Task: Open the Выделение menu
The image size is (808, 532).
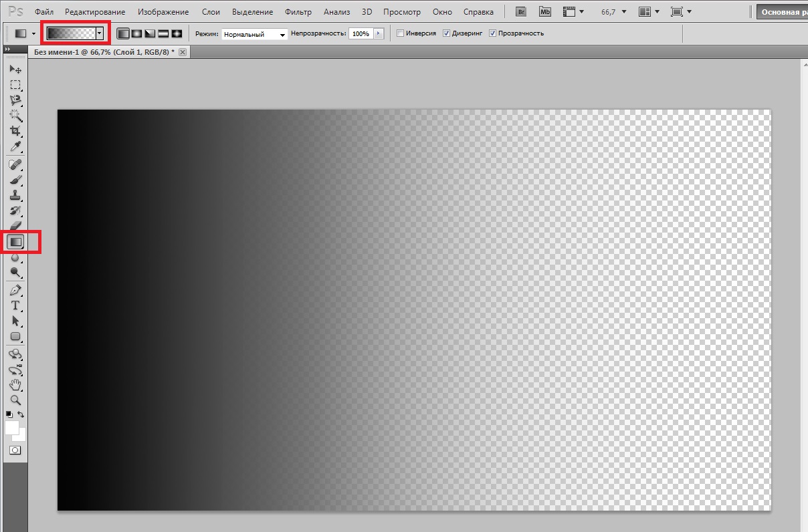Action: click(252, 12)
